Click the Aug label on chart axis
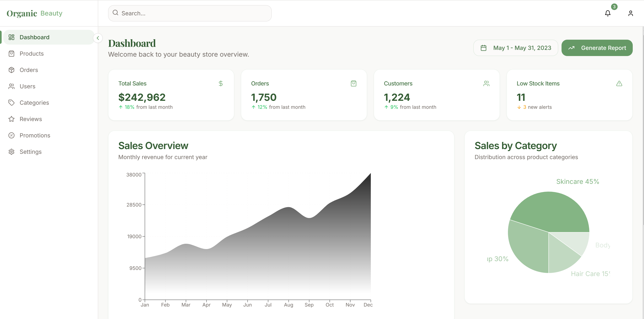Image resolution: width=644 pixels, height=319 pixels. pyautogui.click(x=289, y=305)
